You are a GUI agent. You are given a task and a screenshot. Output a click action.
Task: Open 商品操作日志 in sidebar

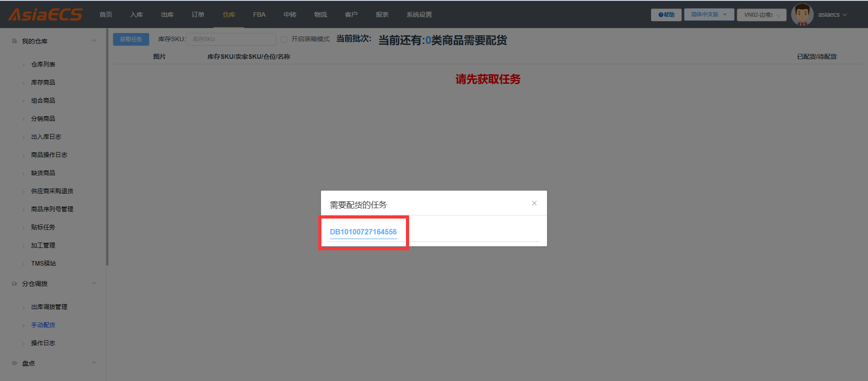49,155
